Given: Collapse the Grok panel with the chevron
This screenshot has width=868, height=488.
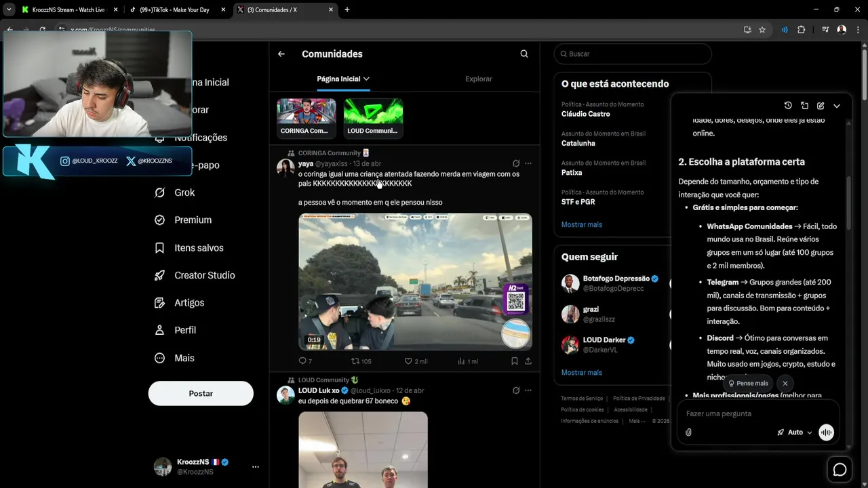Looking at the screenshot, I should coord(837,106).
